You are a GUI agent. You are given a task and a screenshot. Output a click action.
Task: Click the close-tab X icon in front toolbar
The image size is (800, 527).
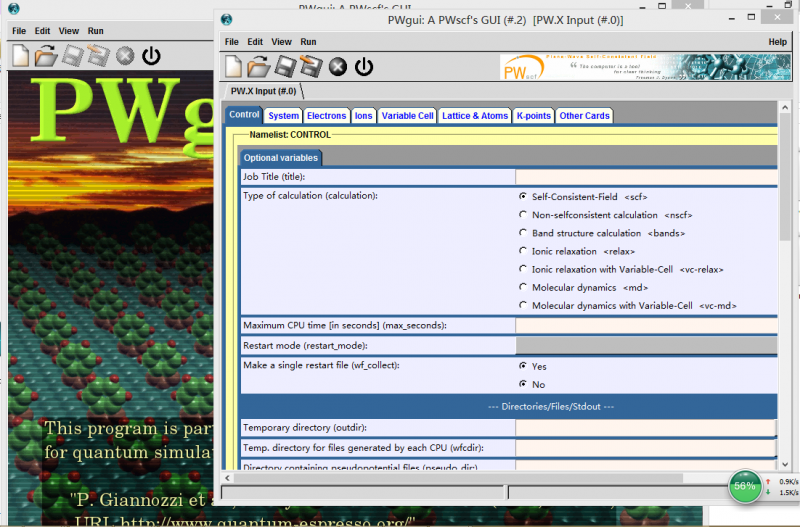click(337, 66)
